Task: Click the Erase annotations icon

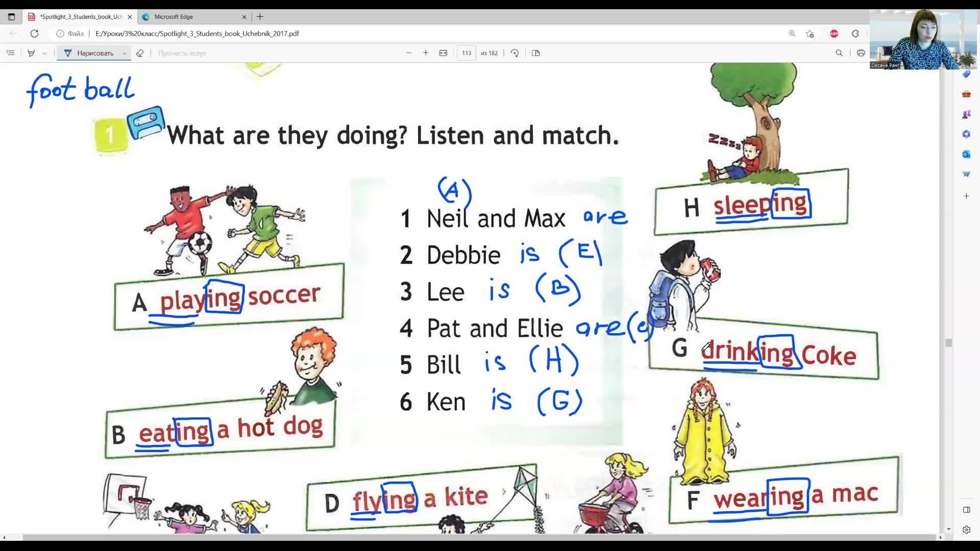Action: point(139,53)
